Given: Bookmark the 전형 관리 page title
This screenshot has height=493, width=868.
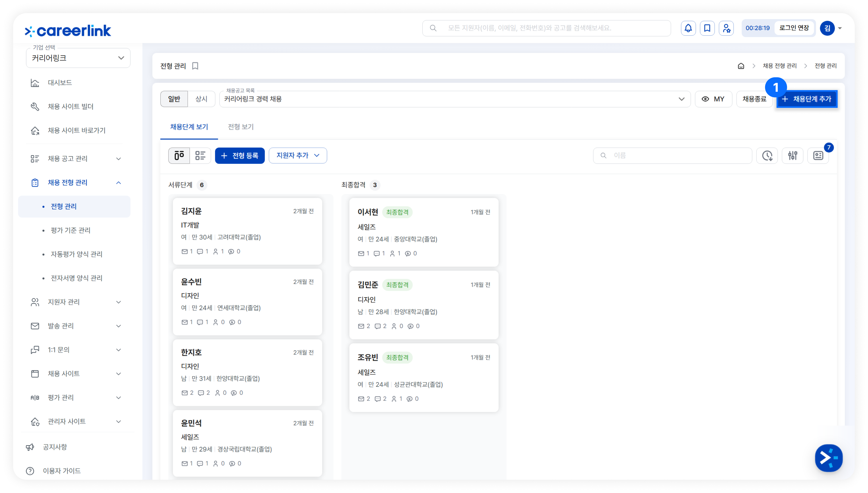Looking at the screenshot, I should tap(195, 66).
